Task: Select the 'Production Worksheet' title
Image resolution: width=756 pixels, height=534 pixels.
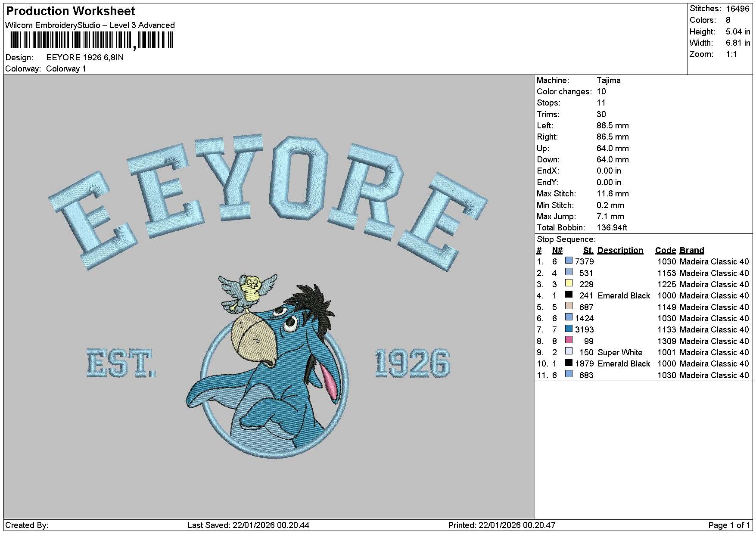Action: (x=71, y=11)
